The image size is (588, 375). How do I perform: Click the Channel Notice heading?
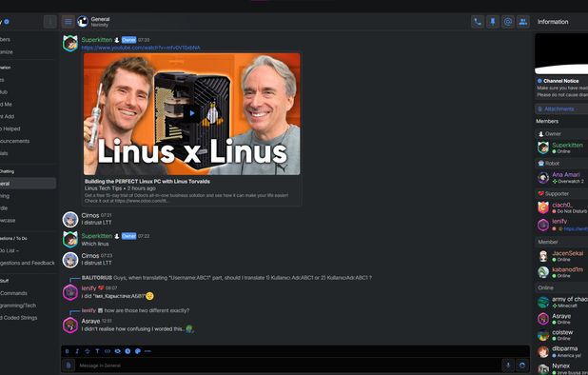pos(560,81)
